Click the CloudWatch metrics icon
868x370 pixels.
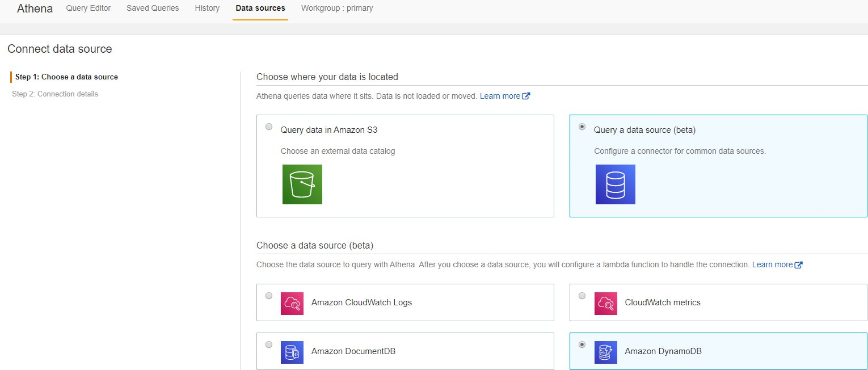point(606,303)
